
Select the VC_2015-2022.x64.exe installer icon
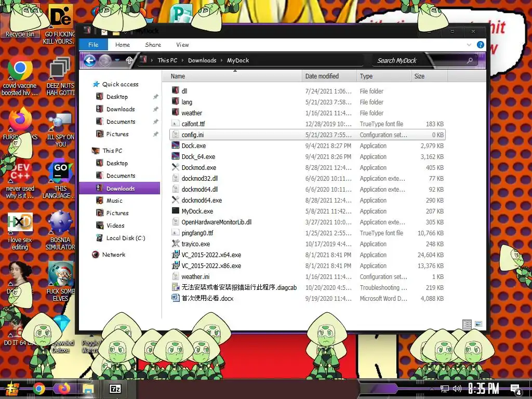coord(176,254)
